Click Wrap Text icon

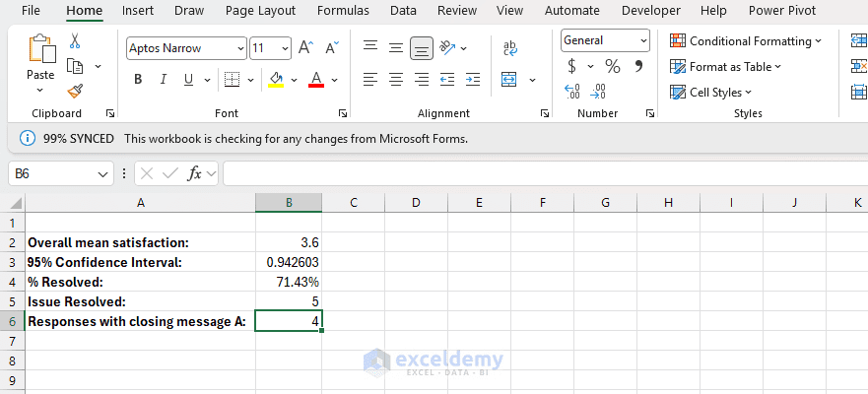(510, 48)
